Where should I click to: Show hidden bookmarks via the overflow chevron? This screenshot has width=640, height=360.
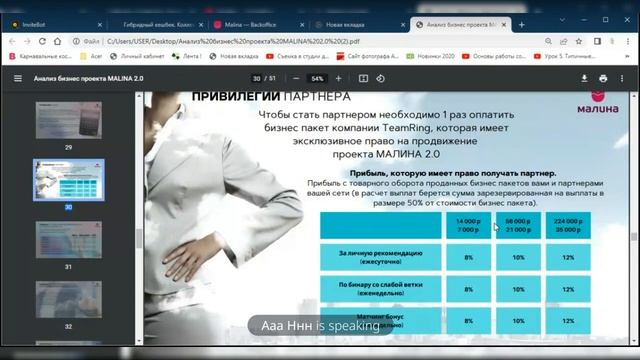(x=627, y=56)
